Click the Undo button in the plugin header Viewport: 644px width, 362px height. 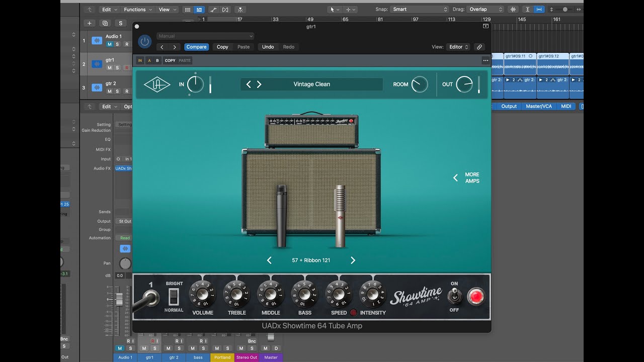268,47
